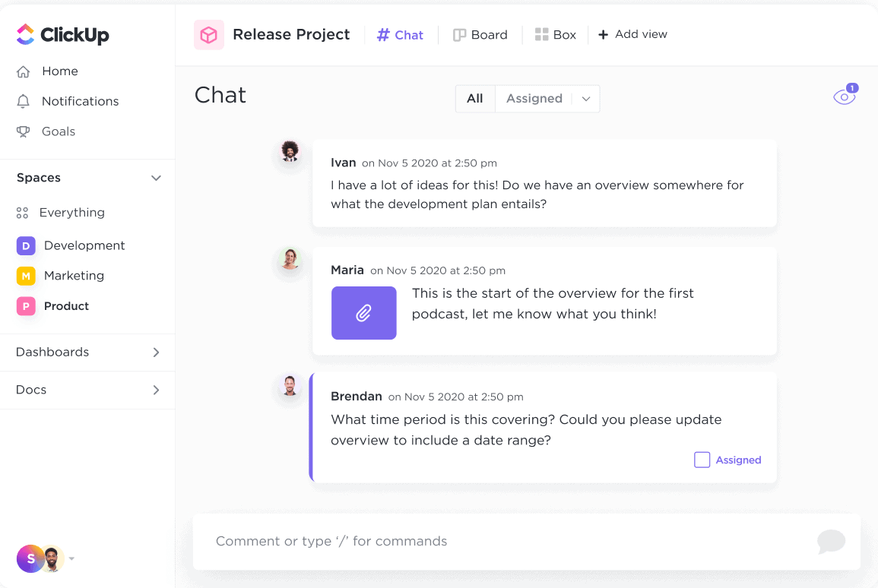Collapse the Spaces section chevron

(156, 178)
